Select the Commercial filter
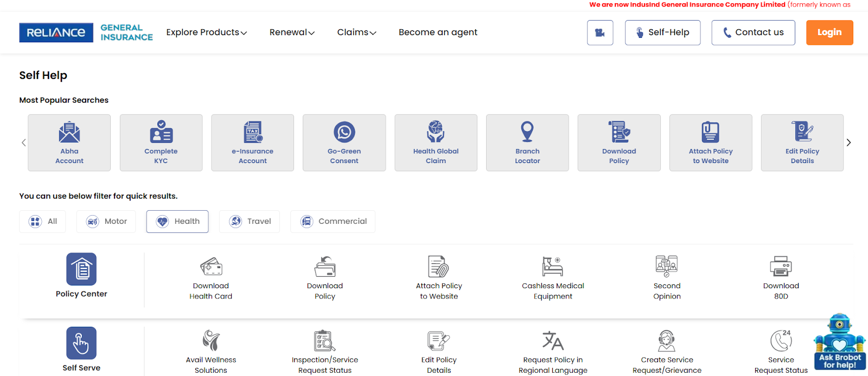 pyautogui.click(x=333, y=222)
